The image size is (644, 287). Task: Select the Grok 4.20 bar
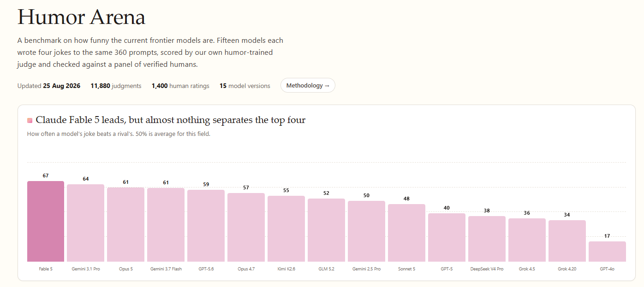(567, 241)
